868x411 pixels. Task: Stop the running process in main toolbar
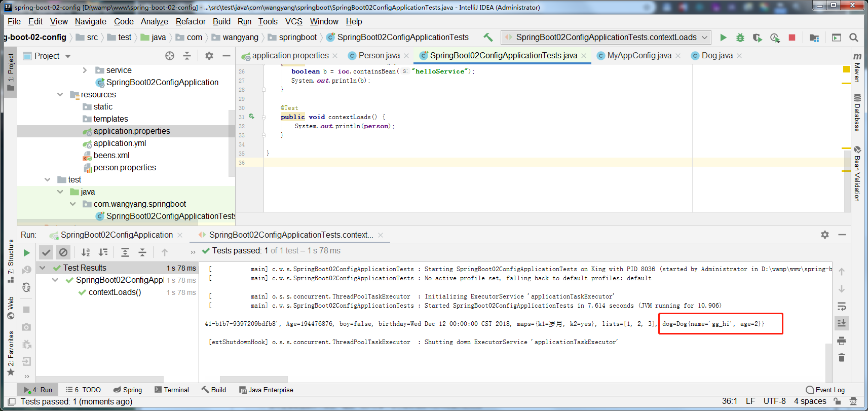[x=792, y=38]
